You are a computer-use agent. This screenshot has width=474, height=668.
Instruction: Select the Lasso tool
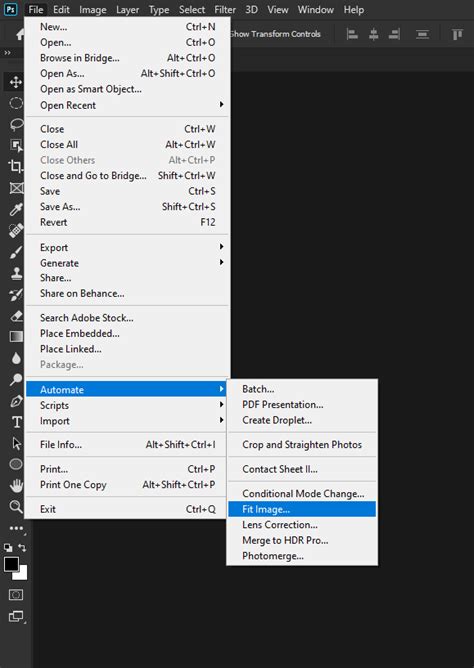tap(16, 124)
